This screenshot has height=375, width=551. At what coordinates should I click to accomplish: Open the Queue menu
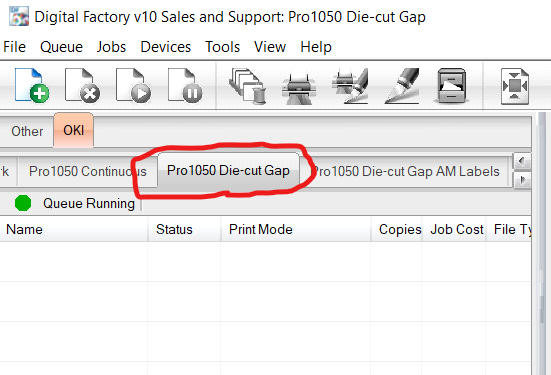(61, 47)
